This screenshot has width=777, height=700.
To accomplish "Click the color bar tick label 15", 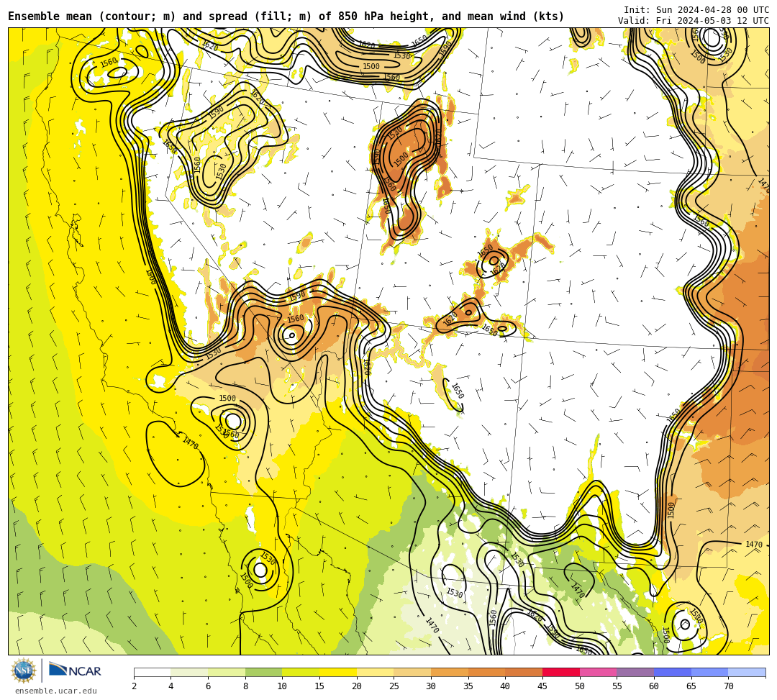I will click(x=319, y=686).
